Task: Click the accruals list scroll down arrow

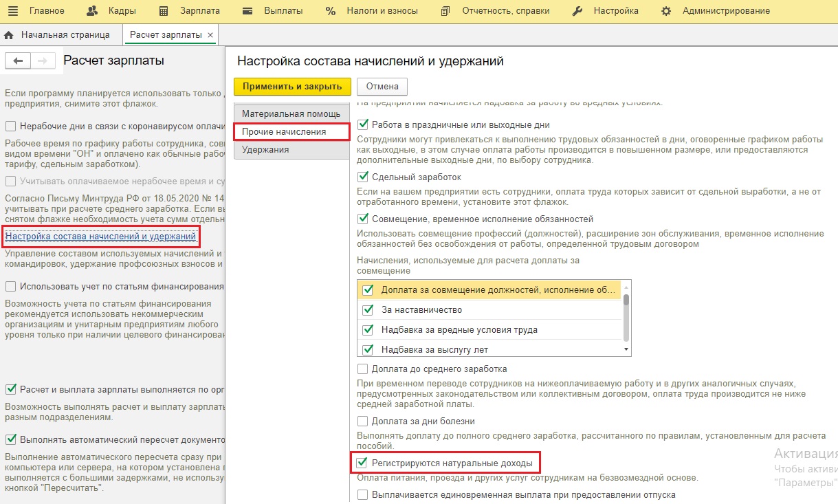Action: [x=626, y=350]
